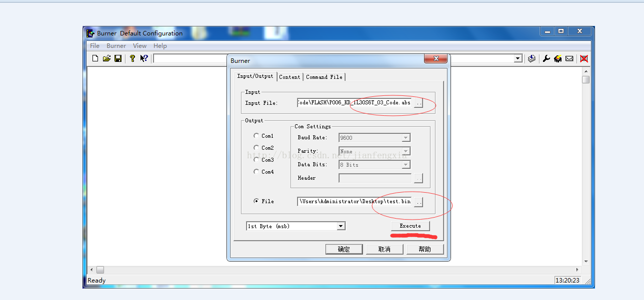The width and height of the screenshot is (644, 300).
Task: Click the red crossed-out toolbar icon
Action: (583, 58)
